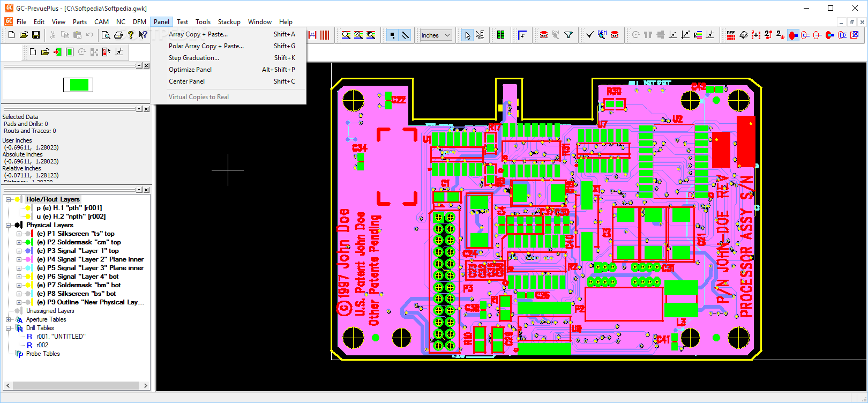The height and width of the screenshot is (403, 868).
Task: Choose Center Panel menu entry
Action: 229,81
